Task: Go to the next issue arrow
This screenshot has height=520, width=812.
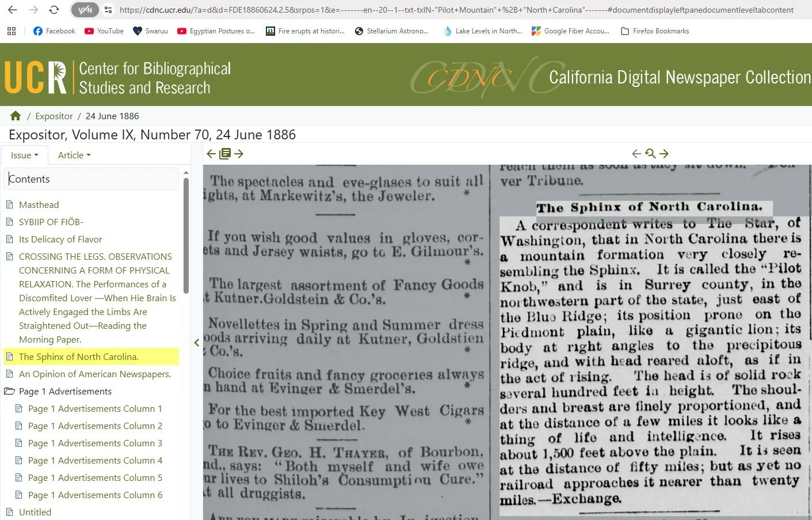Action: click(x=239, y=154)
